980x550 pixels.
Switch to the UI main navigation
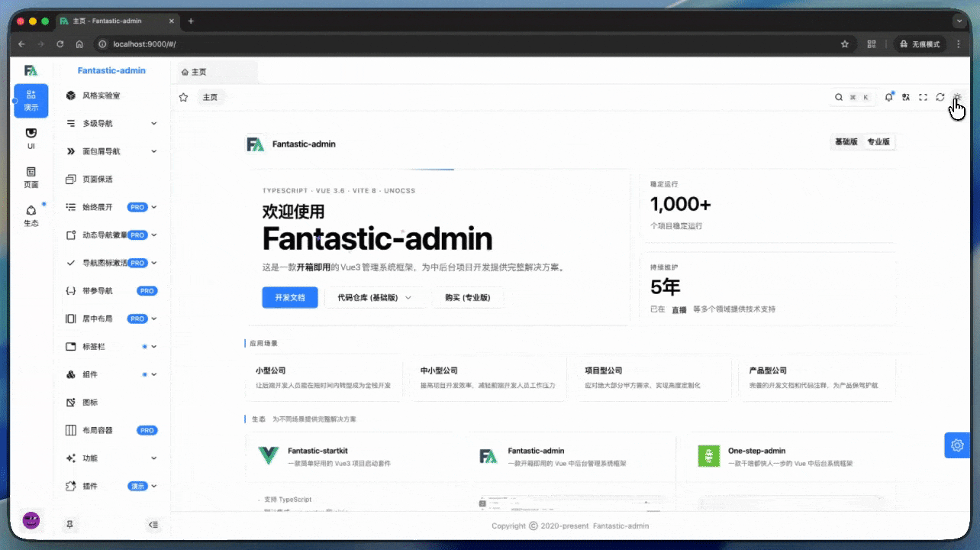31,139
